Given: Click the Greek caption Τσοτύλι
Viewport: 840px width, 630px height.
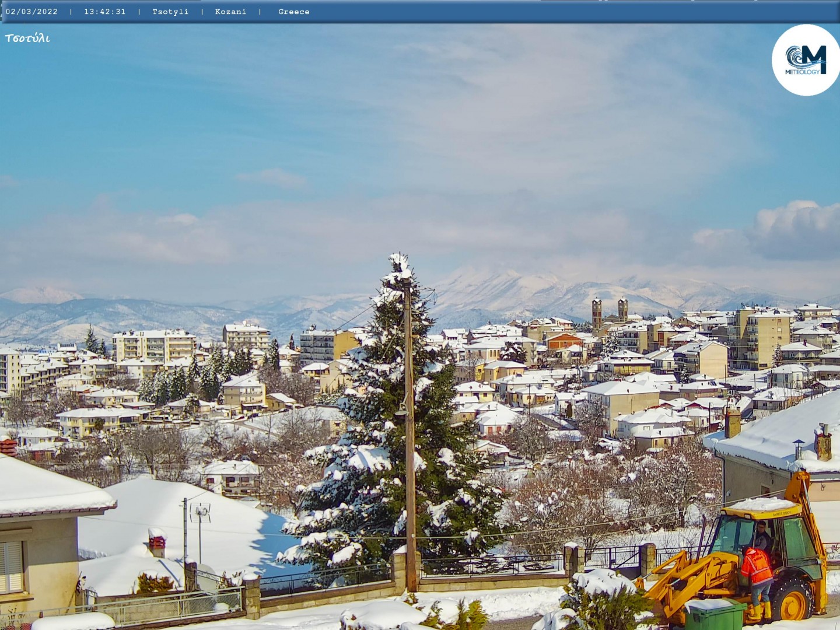Looking at the screenshot, I should click(27, 38).
